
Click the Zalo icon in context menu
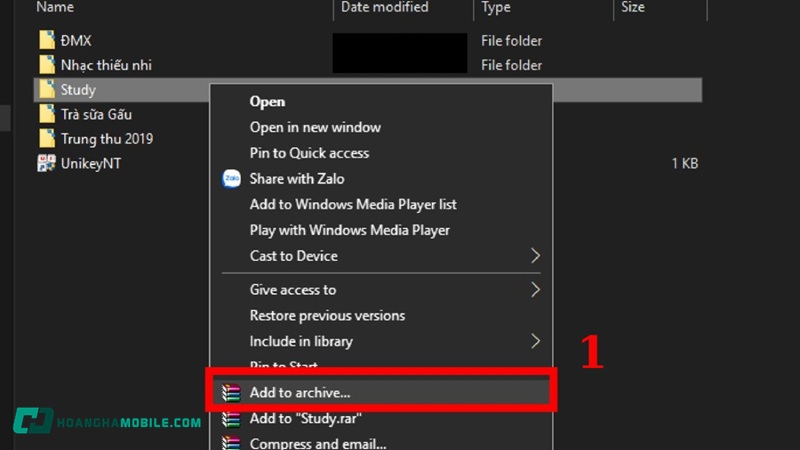point(231,179)
